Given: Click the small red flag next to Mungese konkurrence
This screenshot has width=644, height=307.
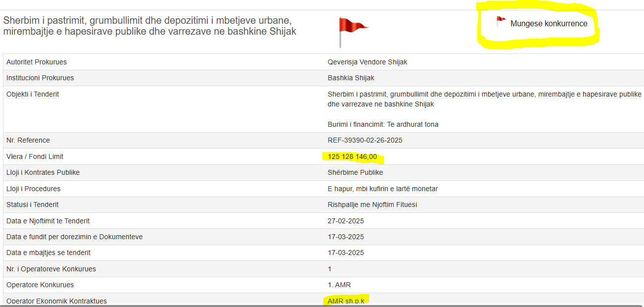Looking at the screenshot, I should pos(501,21).
